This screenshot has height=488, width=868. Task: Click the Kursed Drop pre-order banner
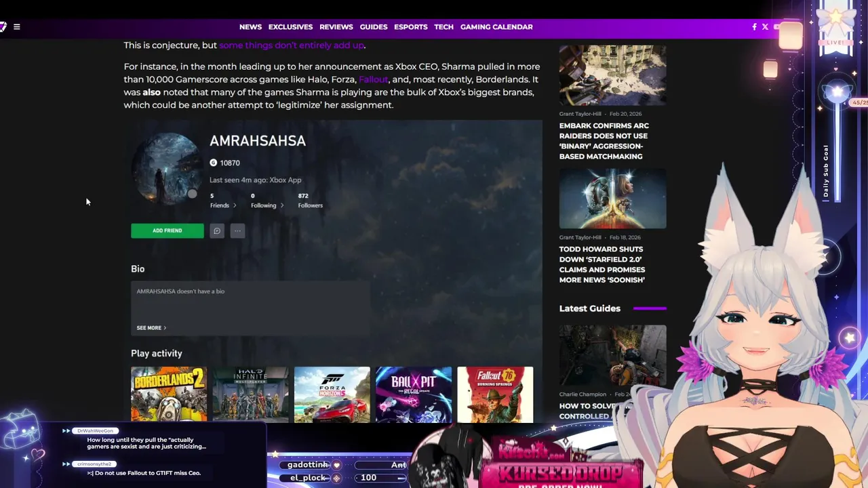pos(561,464)
